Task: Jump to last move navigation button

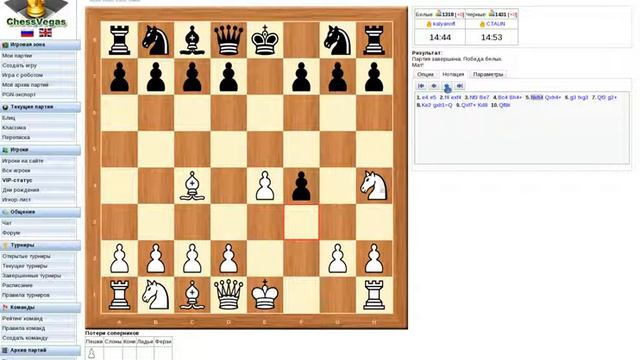Action: (x=460, y=86)
